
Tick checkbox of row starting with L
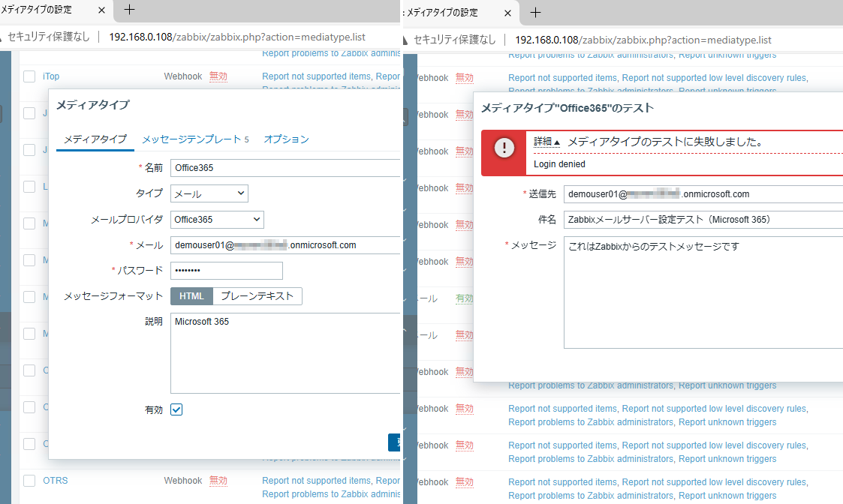29,187
